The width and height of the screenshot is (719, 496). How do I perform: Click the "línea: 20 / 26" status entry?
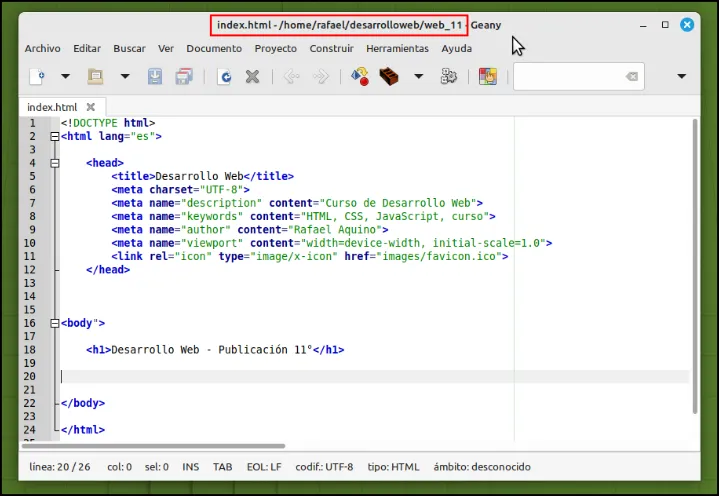coord(60,467)
